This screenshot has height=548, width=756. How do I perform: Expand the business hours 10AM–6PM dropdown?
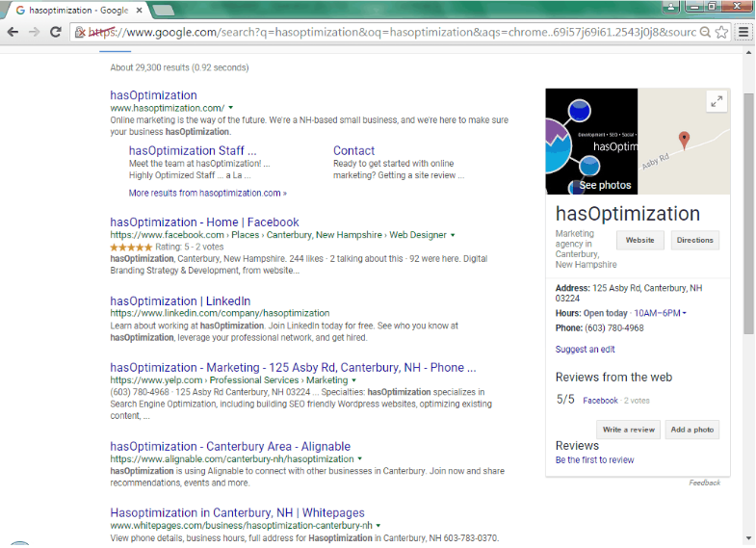[660, 313]
